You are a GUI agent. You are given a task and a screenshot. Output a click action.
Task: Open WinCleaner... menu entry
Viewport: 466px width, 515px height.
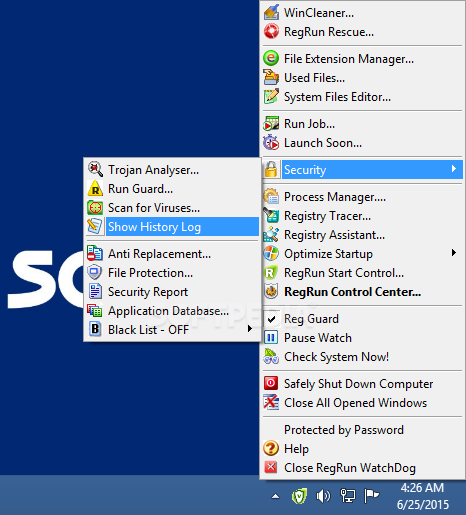tap(362, 13)
